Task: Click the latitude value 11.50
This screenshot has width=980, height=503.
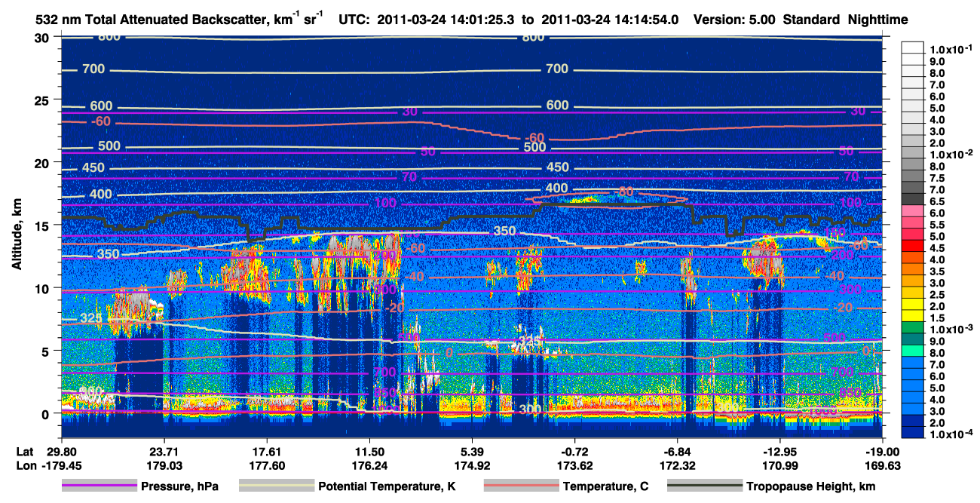Action: coord(369,451)
